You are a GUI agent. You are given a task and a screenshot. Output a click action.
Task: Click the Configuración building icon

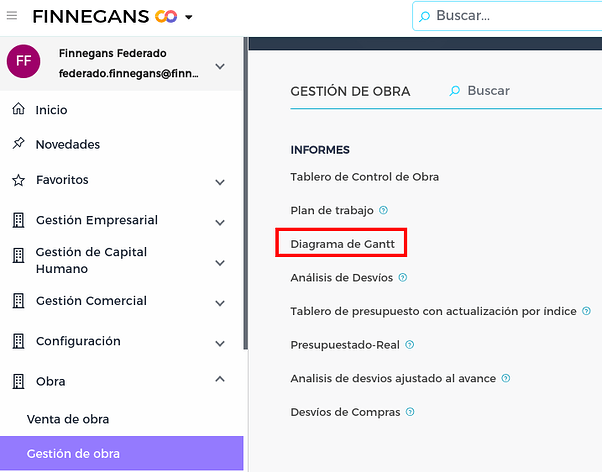(17, 342)
